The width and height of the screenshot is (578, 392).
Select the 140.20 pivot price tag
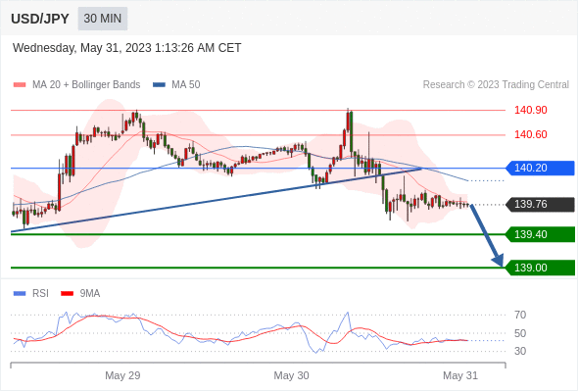pyautogui.click(x=540, y=169)
